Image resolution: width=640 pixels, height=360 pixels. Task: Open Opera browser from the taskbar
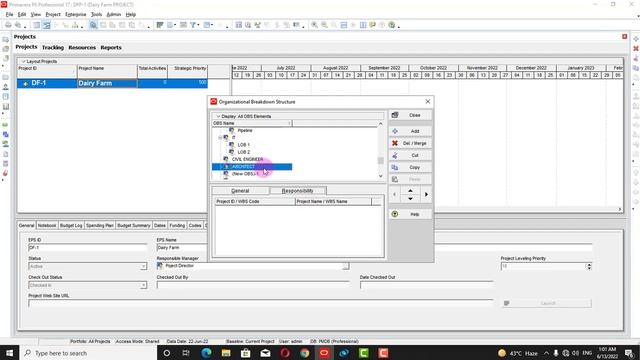click(x=285, y=353)
